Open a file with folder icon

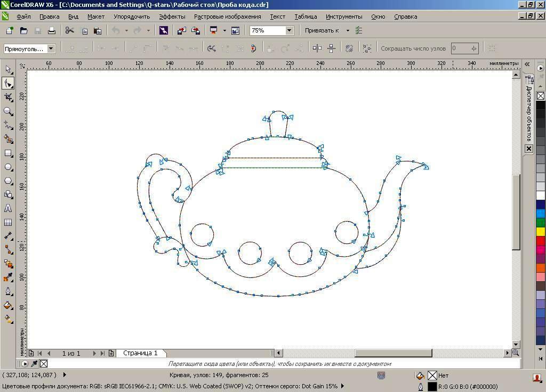click(23, 30)
